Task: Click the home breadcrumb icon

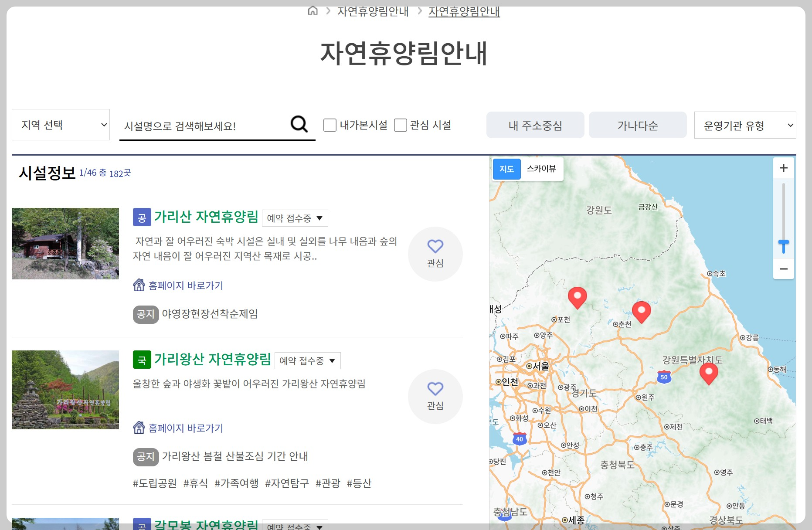Action: [312, 11]
